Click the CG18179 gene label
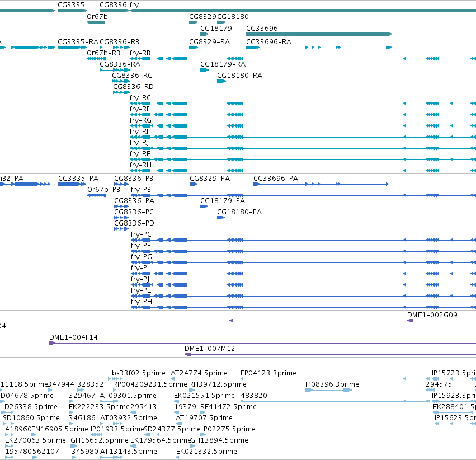Screen dimensions: 476x460 (x=216, y=28)
